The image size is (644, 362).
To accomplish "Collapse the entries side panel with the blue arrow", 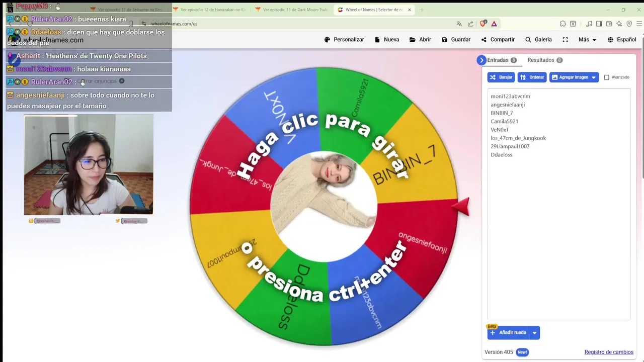I will (481, 60).
